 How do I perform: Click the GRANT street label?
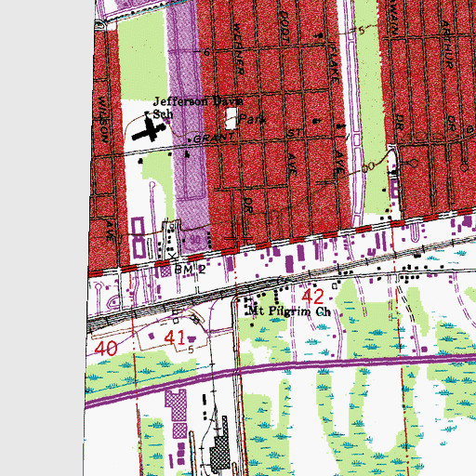[214, 138]
